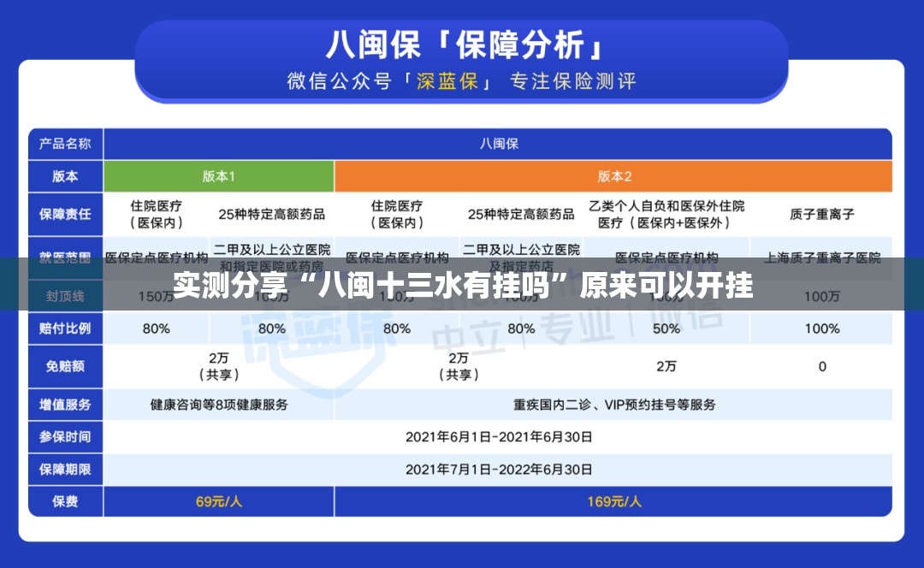Select the 健康咨询等8项健康服务 cell
This screenshot has width=924, height=568.
[219, 405]
